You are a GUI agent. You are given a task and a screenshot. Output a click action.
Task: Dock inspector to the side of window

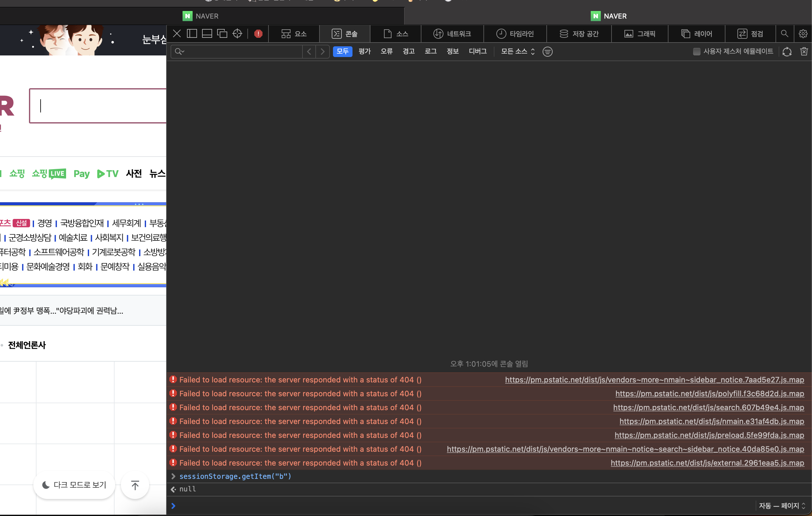(192, 33)
